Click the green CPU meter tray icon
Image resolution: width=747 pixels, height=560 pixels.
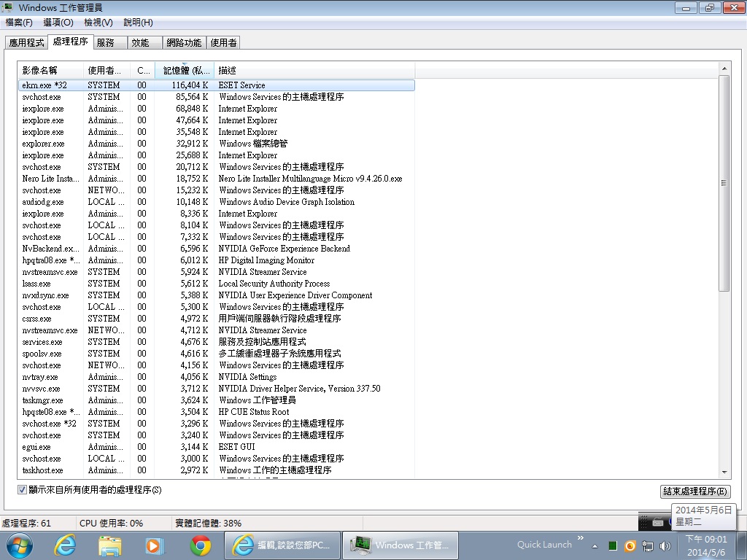(x=613, y=545)
